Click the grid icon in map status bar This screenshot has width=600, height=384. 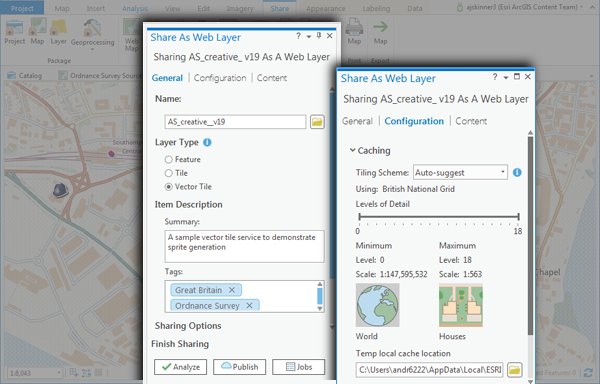coord(99,372)
